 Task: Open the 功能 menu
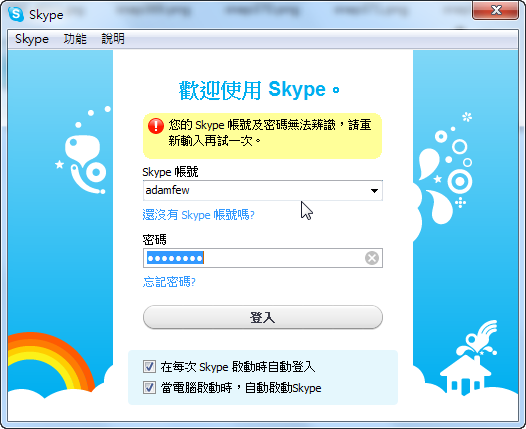coord(75,39)
